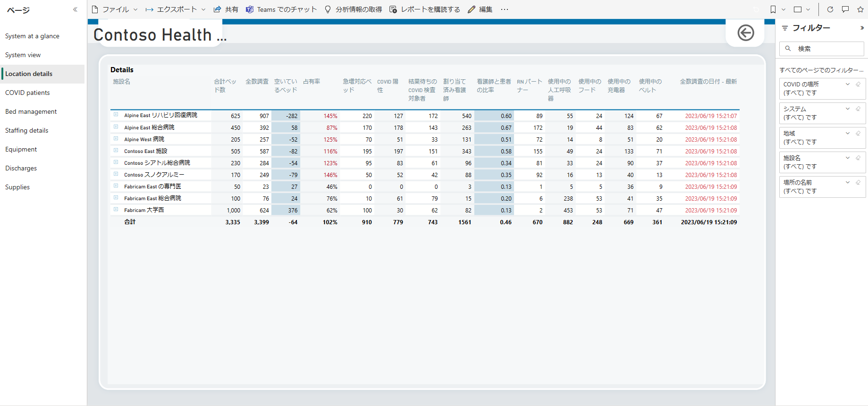Expand the システム filter card

click(848, 109)
